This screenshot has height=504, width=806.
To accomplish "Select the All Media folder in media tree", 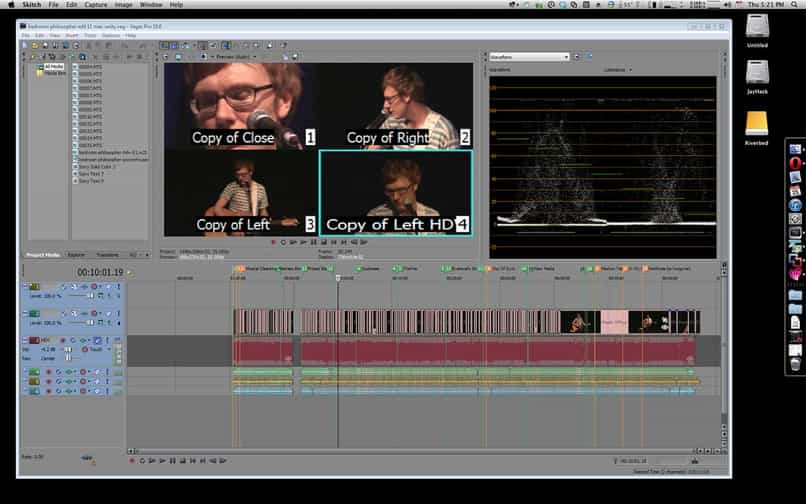I will coord(53,67).
